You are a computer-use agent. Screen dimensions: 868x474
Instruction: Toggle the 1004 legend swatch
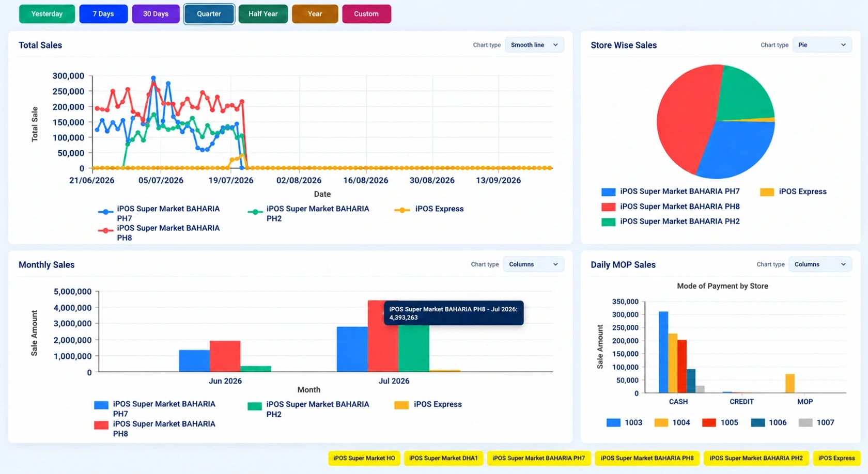coord(661,422)
